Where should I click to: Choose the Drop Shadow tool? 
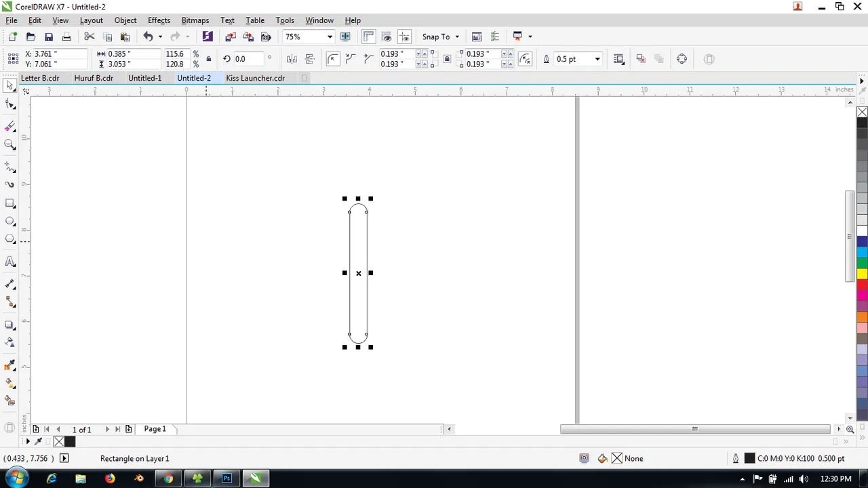10,325
